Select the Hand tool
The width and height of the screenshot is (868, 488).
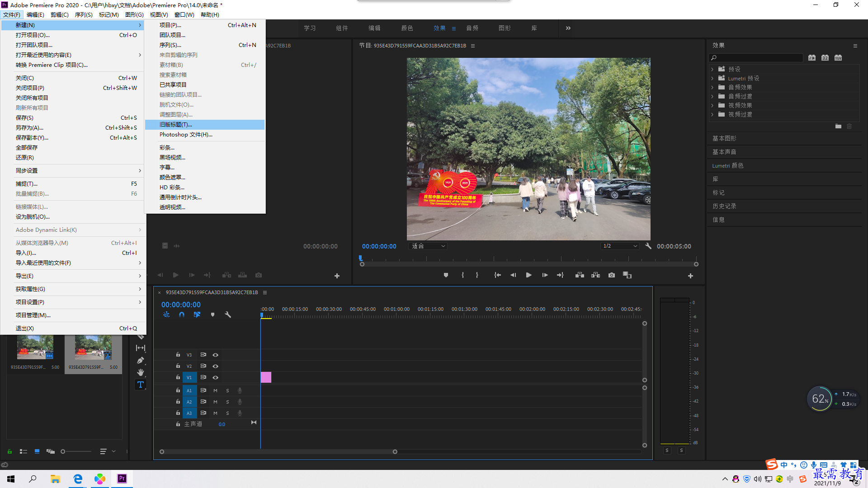(141, 372)
